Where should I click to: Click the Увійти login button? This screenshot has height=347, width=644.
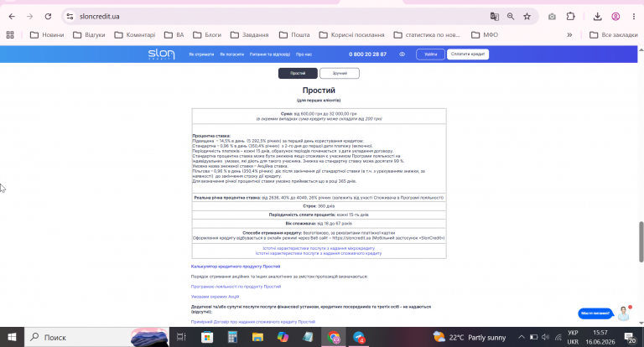[430, 54]
